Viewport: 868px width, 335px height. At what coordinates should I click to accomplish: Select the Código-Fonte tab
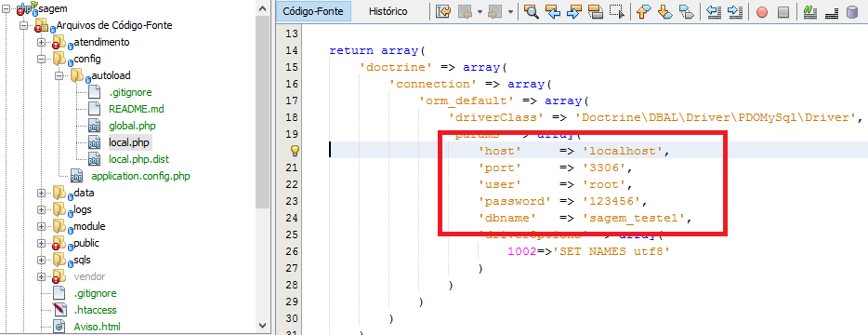click(x=313, y=11)
